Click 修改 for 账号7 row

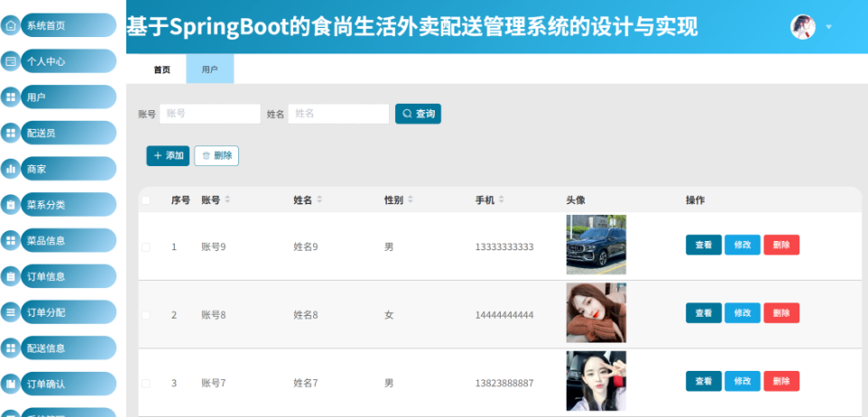tap(743, 381)
